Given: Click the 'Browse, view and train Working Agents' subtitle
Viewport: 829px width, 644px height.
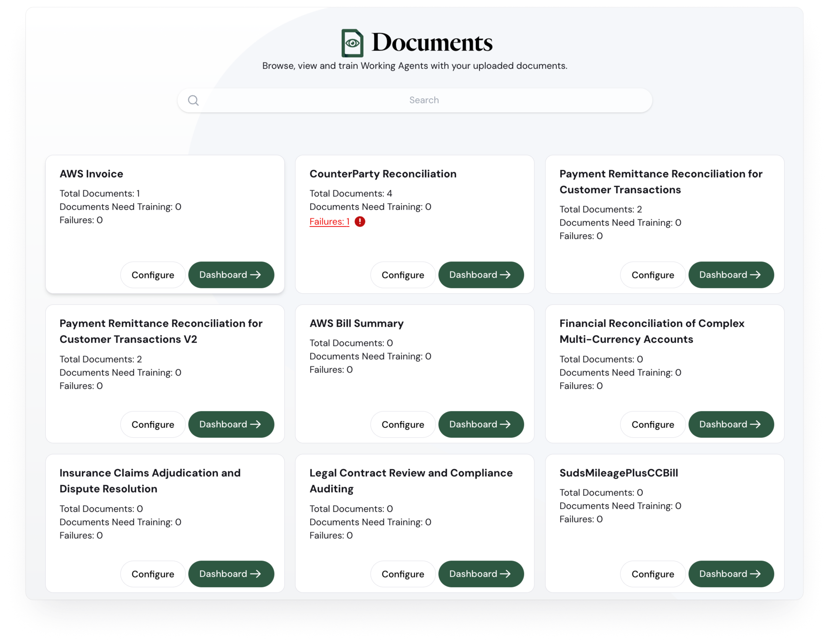Looking at the screenshot, I should 414,66.
